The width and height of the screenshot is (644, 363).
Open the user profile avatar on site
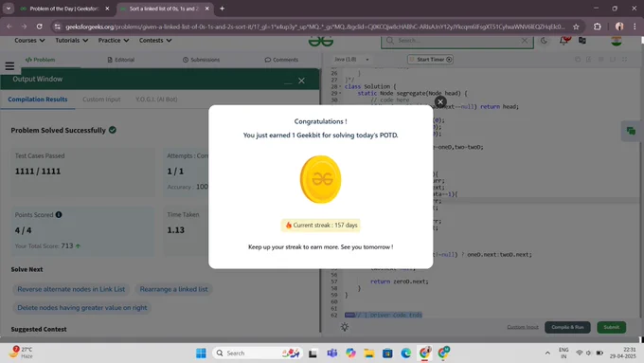pos(617,41)
